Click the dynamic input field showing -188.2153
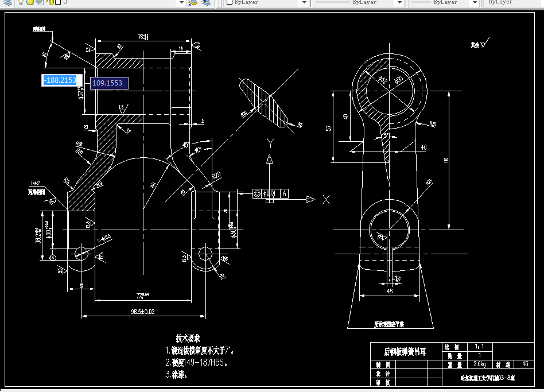Image resolution: width=544 pixels, height=392 pixels. pyautogui.click(x=62, y=80)
